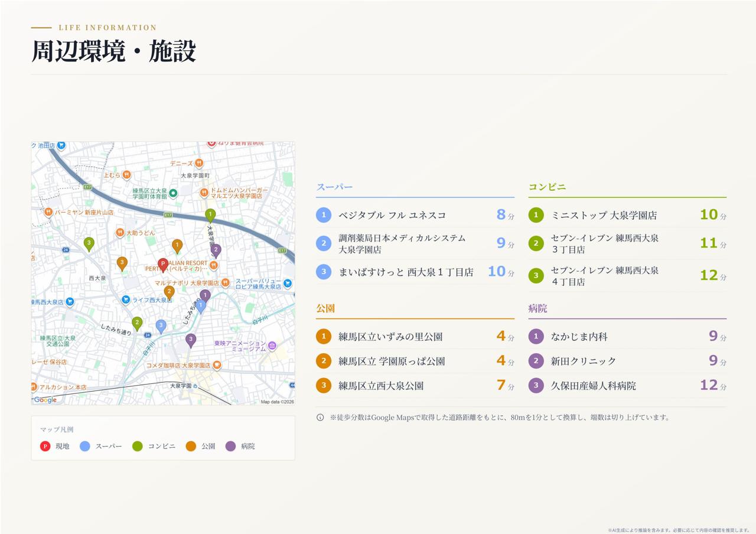The height and width of the screenshot is (534, 756).
Task: Select the 大泉学園町体育館 green marker icon
Action: click(173, 193)
